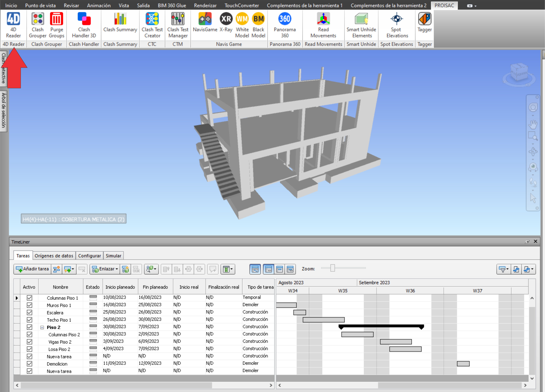The image size is (545, 392).
Task: Click the Añadir tarea button
Action: [x=32, y=269]
